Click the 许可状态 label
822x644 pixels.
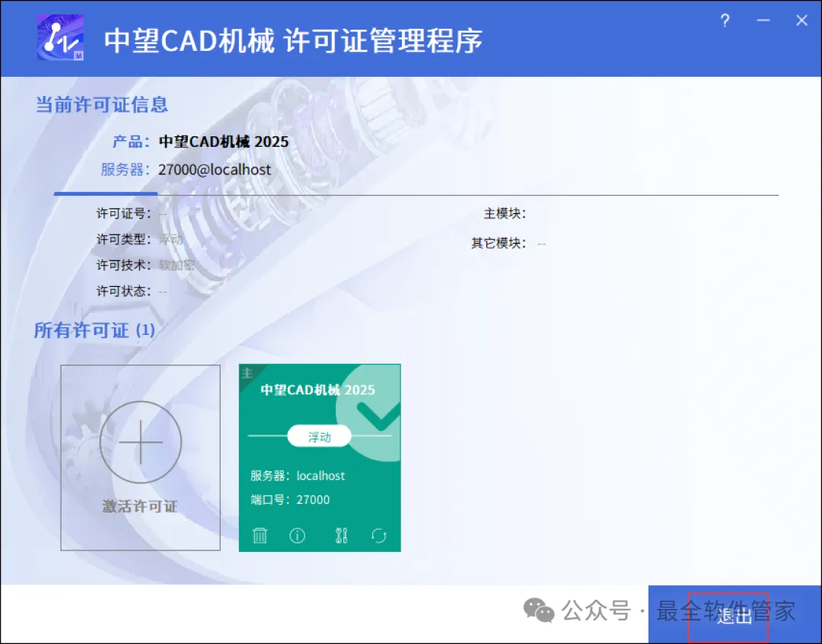(124, 291)
